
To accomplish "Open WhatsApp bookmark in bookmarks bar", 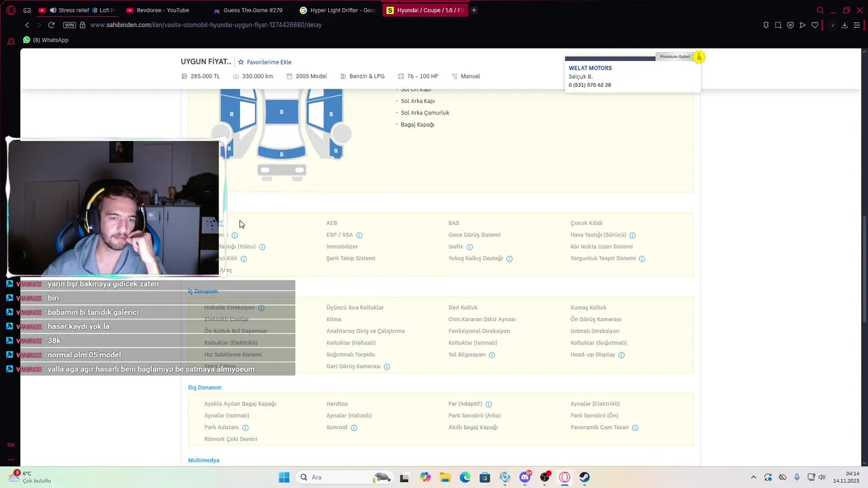I will (45, 40).
